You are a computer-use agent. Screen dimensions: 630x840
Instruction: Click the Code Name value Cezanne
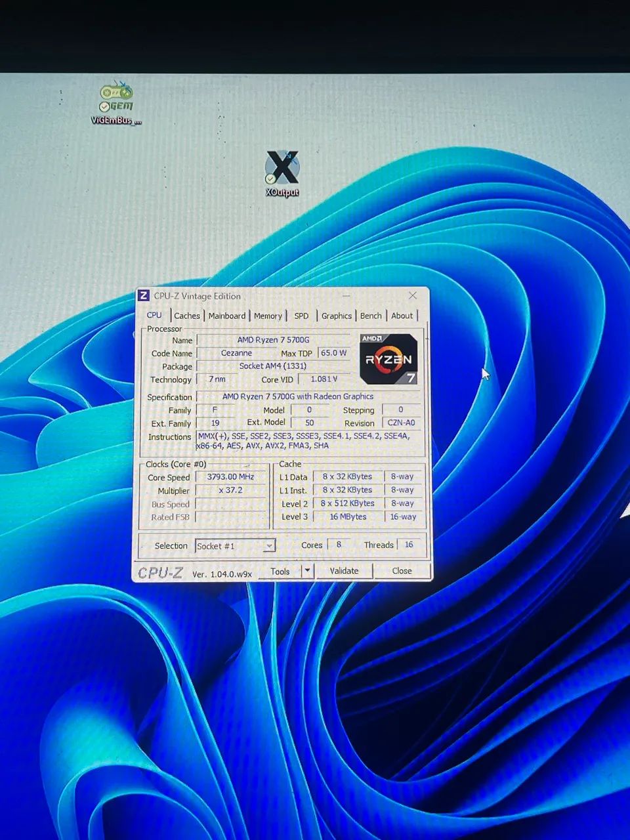pyautogui.click(x=236, y=353)
